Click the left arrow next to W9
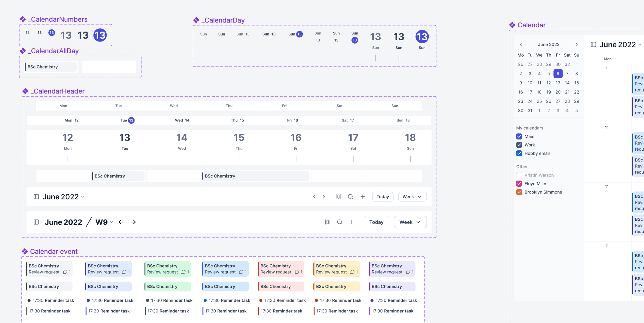The height and width of the screenshot is (323, 644). 121,222
